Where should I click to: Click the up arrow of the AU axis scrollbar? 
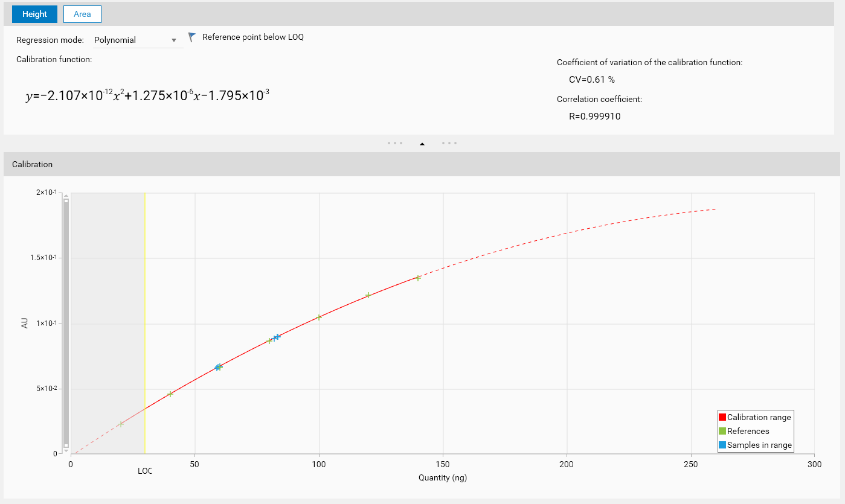coord(66,195)
